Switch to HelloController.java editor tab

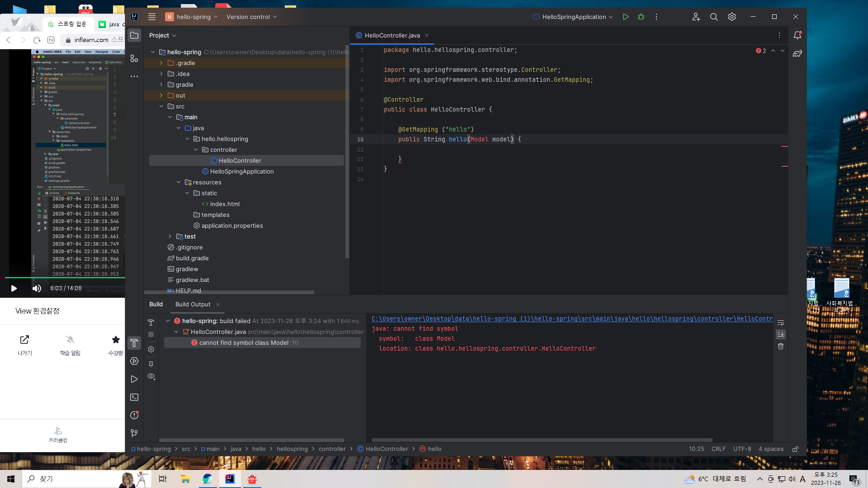tap(392, 35)
